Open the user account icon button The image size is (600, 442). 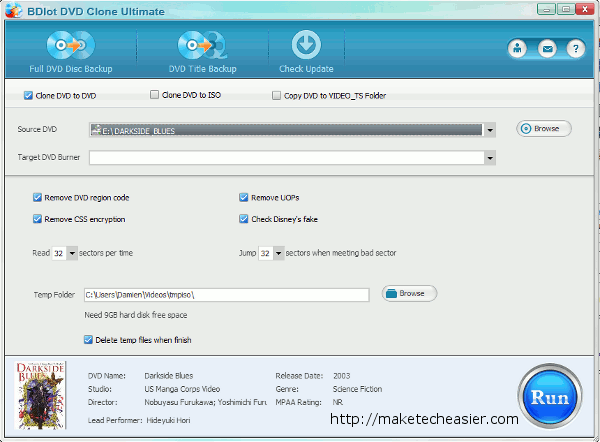(517, 49)
